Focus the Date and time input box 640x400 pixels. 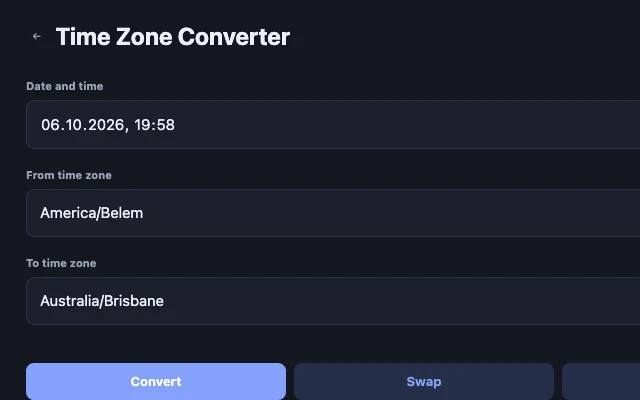coord(333,124)
